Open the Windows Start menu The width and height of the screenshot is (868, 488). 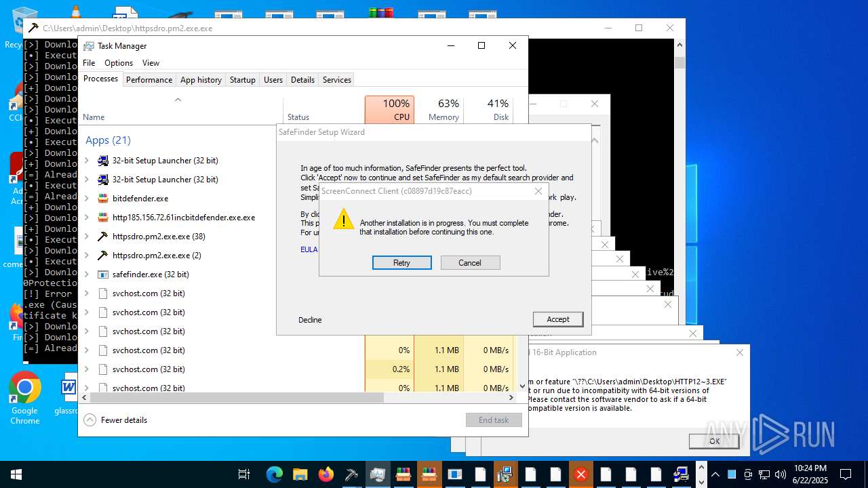point(16,474)
